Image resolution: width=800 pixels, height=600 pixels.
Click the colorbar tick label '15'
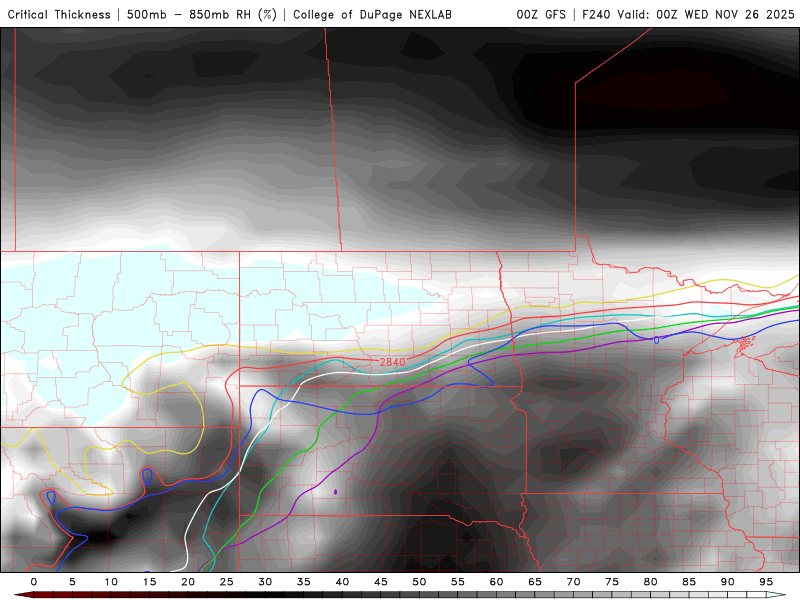(x=149, y=582)
